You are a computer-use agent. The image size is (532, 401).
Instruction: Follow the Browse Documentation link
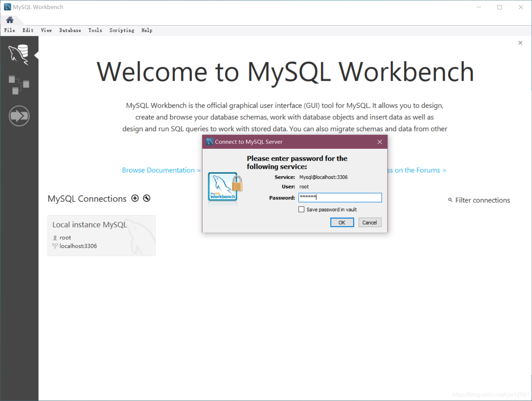click(161, 170)
